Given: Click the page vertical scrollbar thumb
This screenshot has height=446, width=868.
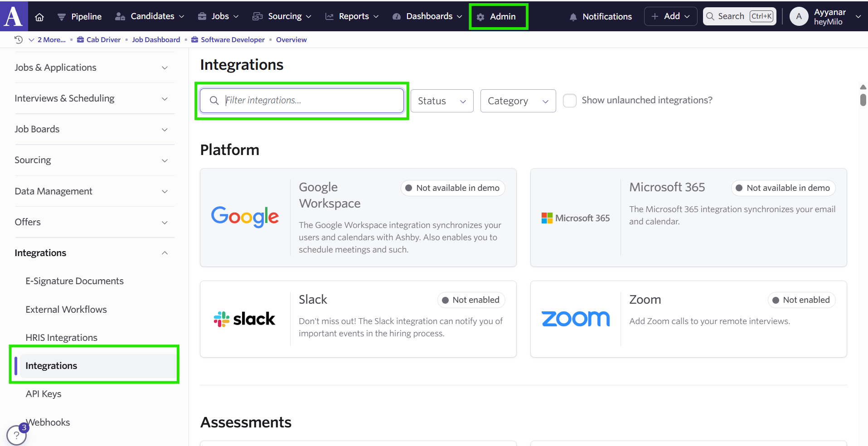Looking at the screenshot, I should [x=863, y=99].
